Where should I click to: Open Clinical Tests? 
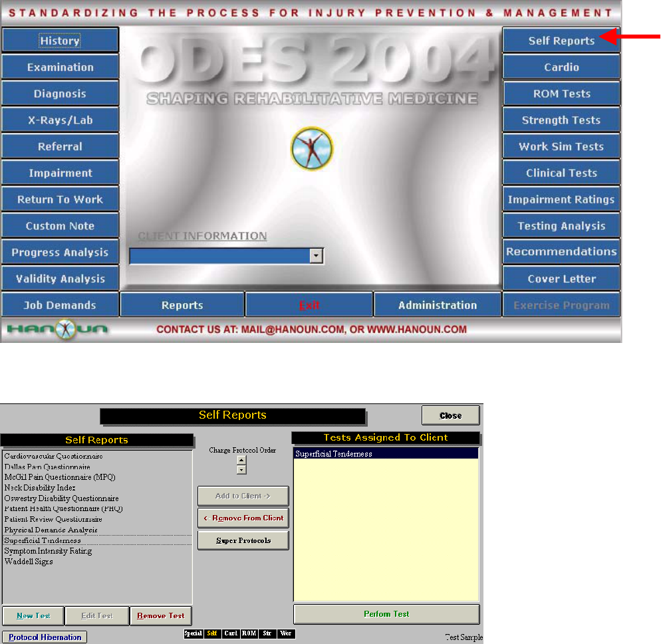561,173
